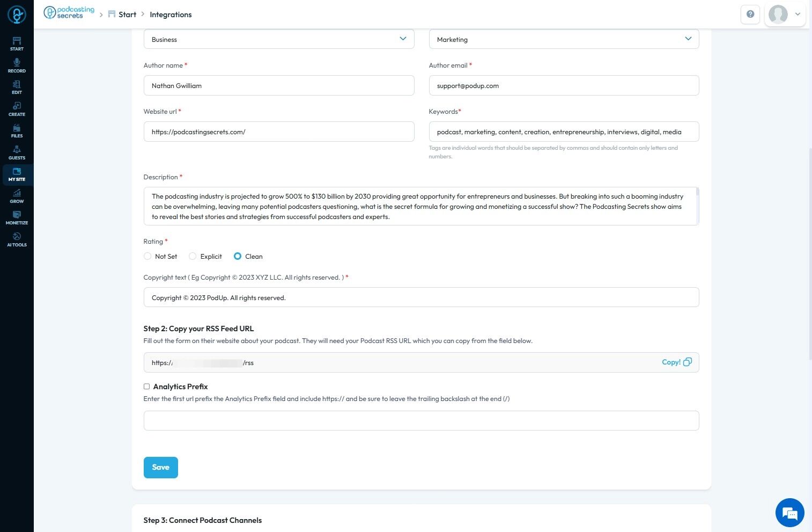Open AI Tools in the sidebar
Screen dimensions: 812x532
pyautogui.click(x=17, y=239)
